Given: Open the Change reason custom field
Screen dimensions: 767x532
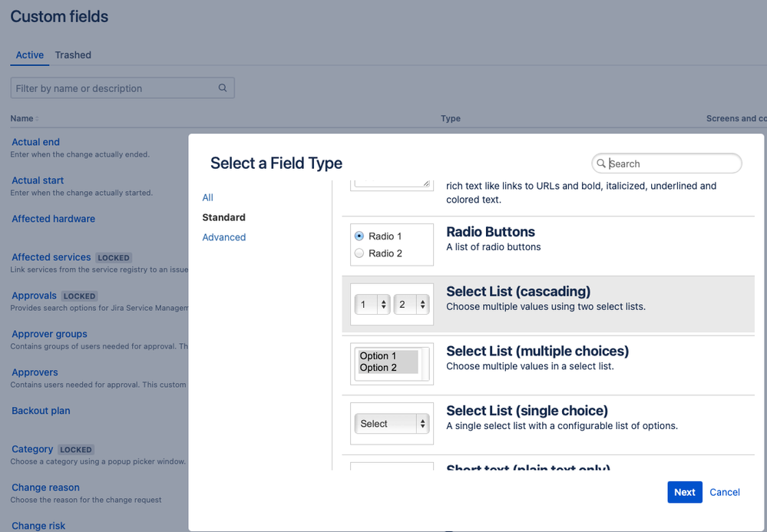Looking at the screenshot, I should (45, 487).
